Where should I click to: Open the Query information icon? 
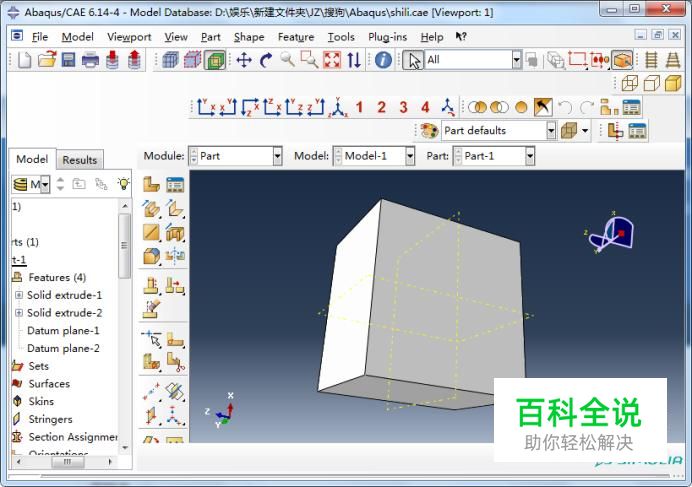point(383,60)
